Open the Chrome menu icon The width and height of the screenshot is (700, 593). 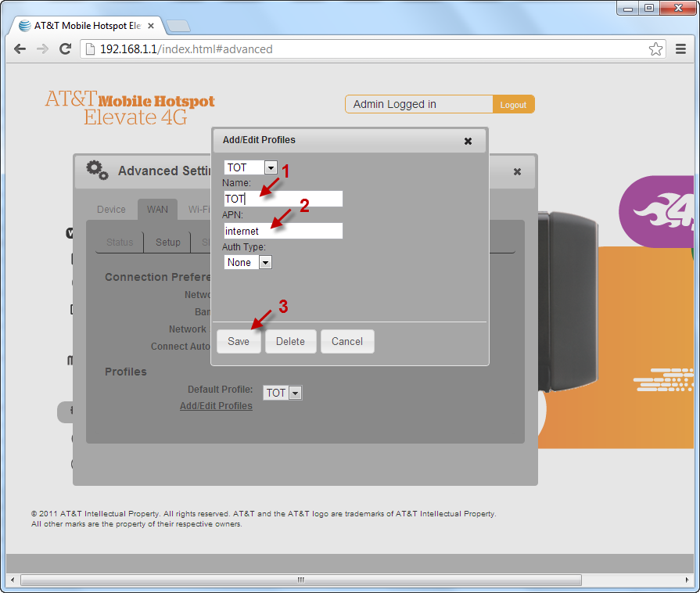680,49
